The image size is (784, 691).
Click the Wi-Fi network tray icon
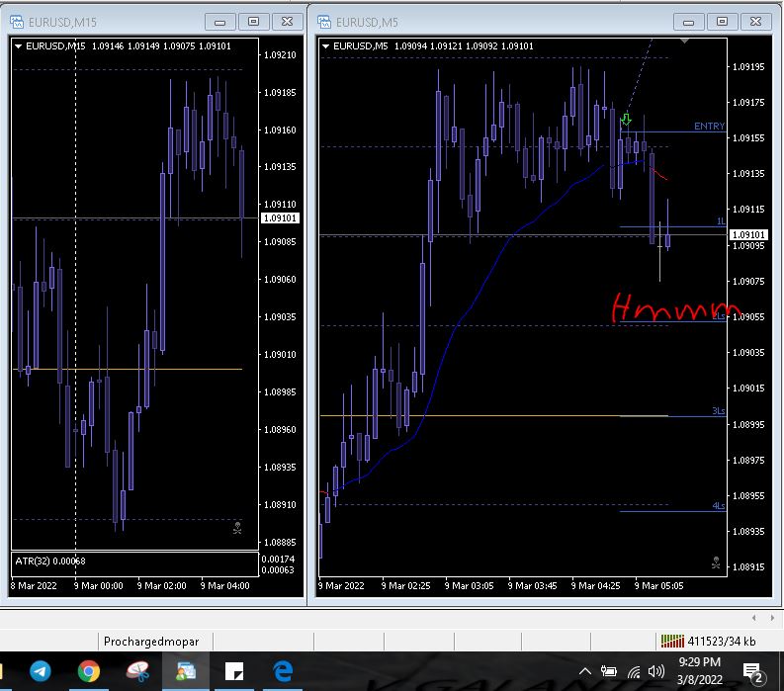pyautogui.click(x=634, y=672)
